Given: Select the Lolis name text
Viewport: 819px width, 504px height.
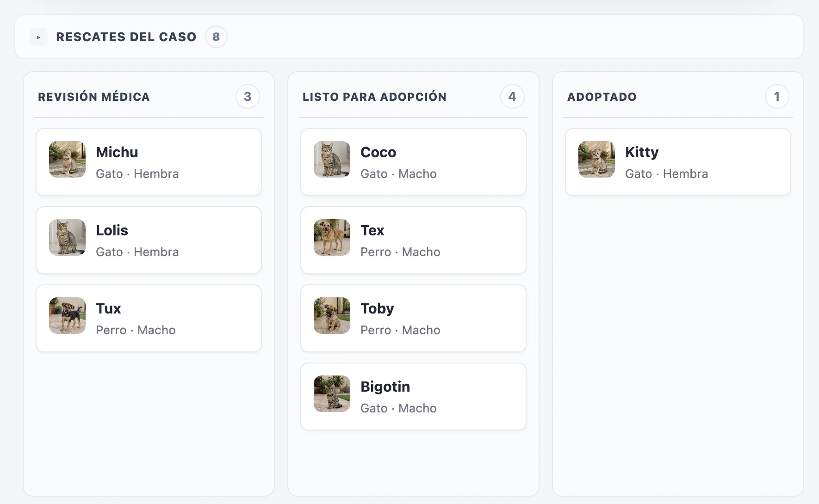Looking at the screenshot, I should pos(112,230).
